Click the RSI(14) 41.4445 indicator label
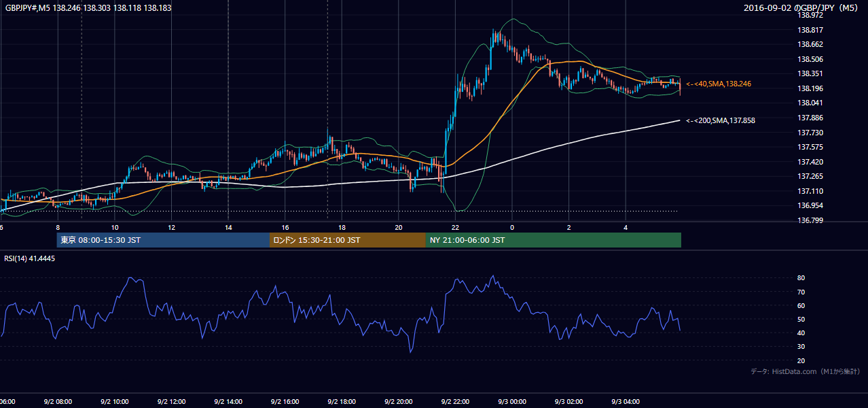The image size is (868, 408). pyautogui.click(x=30, y=258)
